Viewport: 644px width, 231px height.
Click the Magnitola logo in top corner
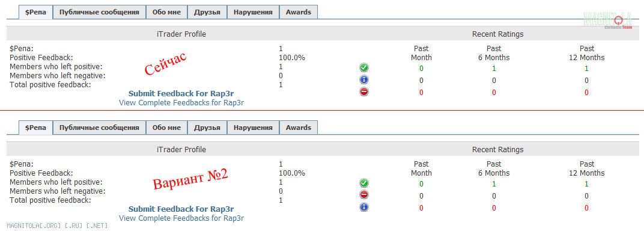point(607,20)
